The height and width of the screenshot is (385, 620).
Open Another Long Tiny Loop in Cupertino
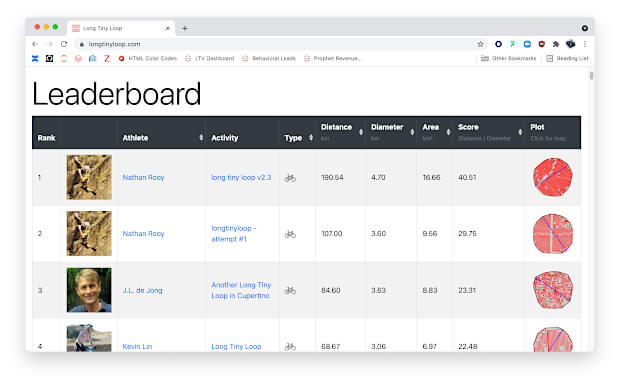pyautogui.click(x=241, y=290)
